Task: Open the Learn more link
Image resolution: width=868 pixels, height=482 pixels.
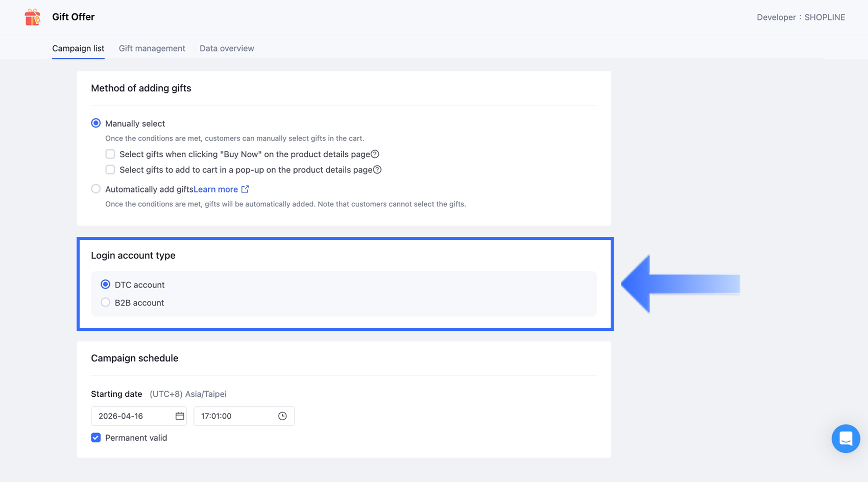Action: click(x=215, y=189)
